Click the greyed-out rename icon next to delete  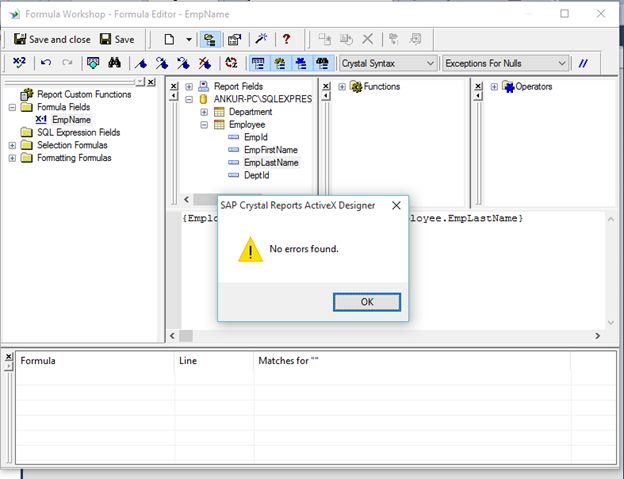click(346, 39)
